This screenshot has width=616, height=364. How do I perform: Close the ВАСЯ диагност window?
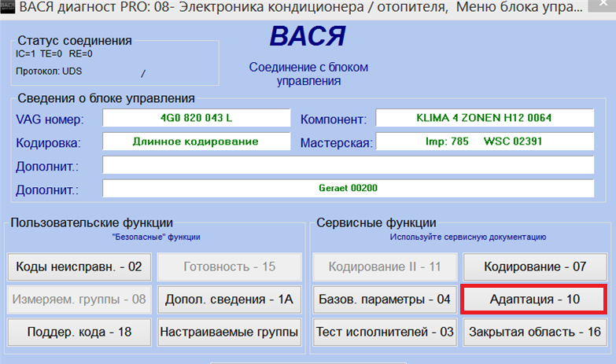pos(603,4)
